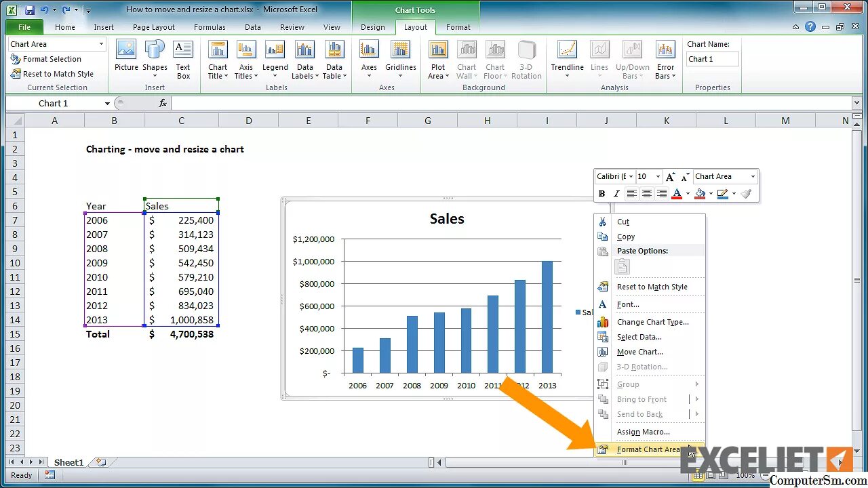Choose Font from the context menu

click(x=628, y=304)
